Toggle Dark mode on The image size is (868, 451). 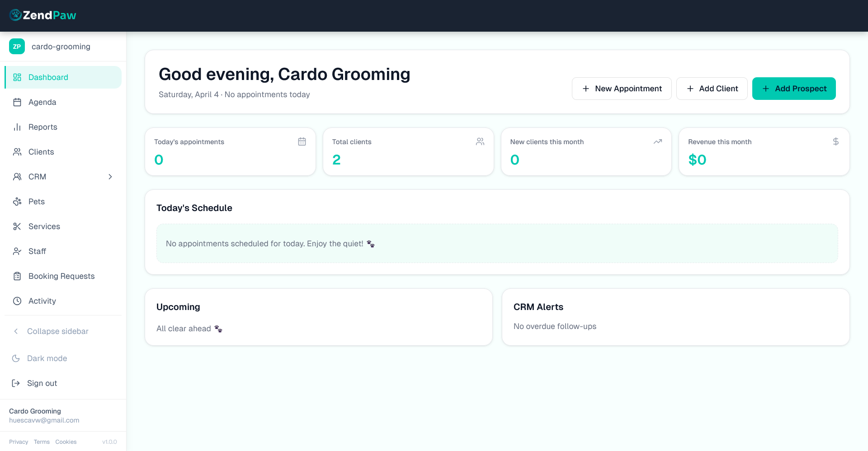47,358
